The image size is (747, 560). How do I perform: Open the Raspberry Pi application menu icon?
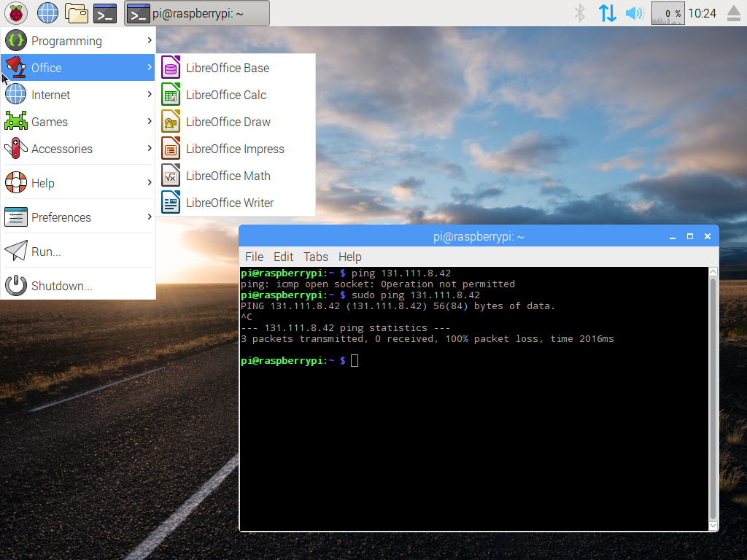(x=15, y=12)
